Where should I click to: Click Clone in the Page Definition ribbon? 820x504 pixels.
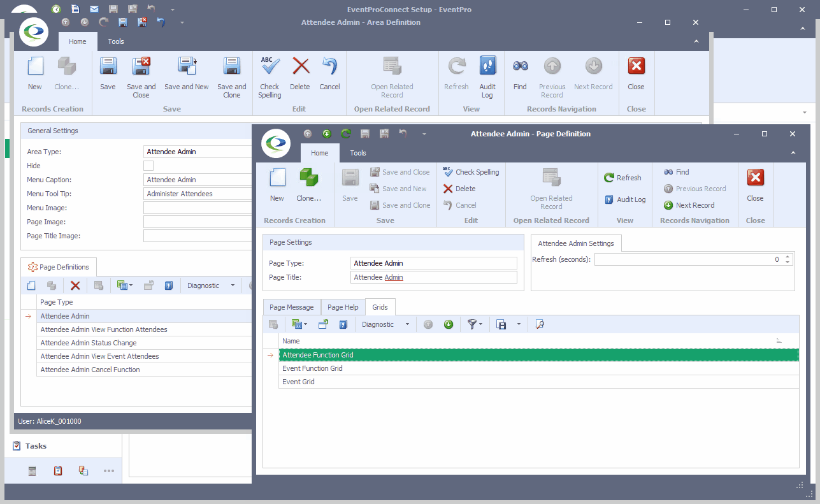(x=309, y=185)
